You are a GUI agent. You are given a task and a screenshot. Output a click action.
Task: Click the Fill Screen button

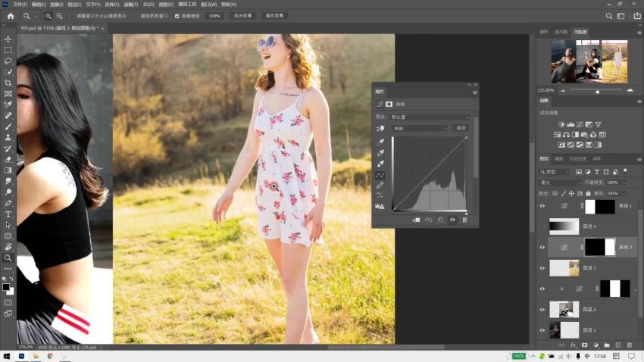click(274, 16)
